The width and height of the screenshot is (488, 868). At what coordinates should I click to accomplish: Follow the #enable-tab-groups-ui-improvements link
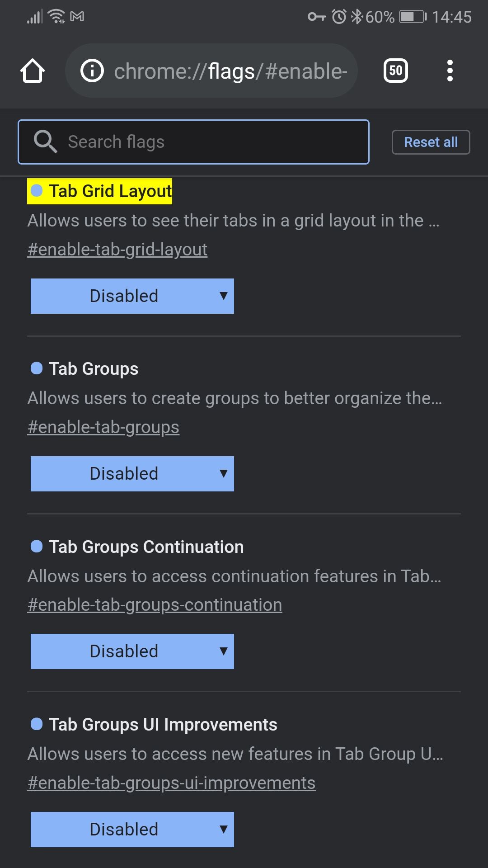pos(172,783)
